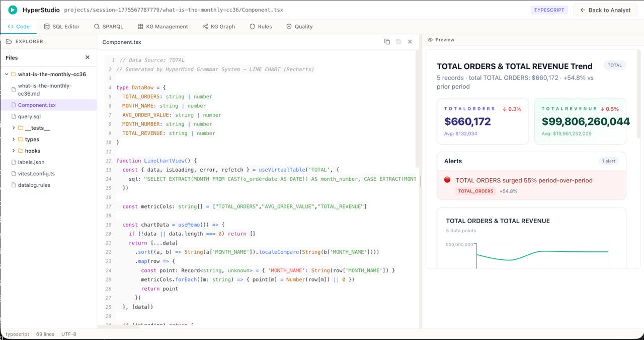Click the '$99,806,260,044' revenue value
This screenshot has width=644, height=340.
[x=586, y=121]
